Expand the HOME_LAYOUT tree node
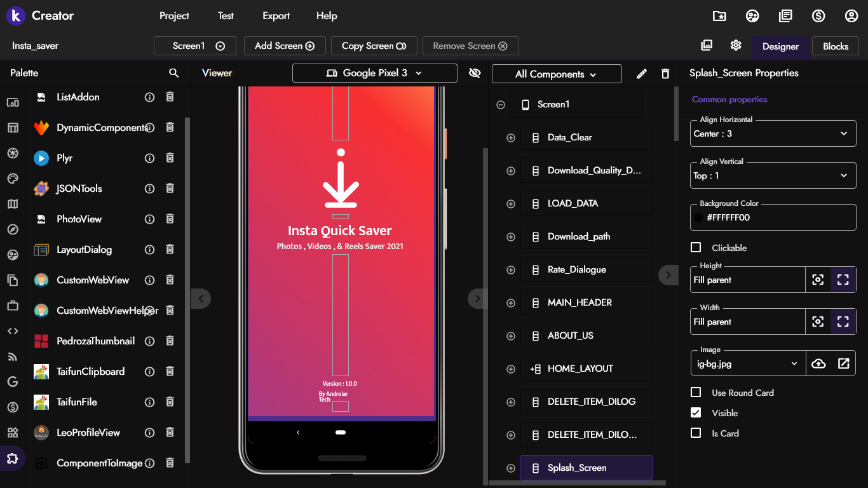 [511, 369]
